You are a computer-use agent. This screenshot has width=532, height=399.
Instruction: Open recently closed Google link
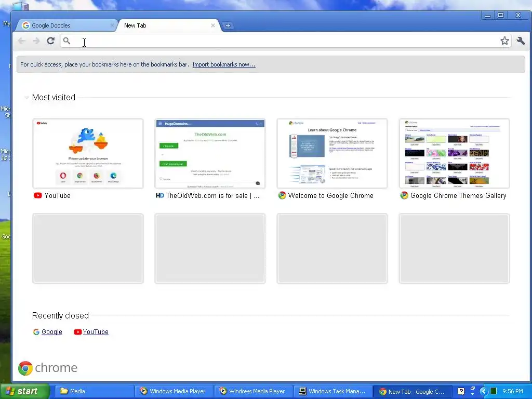click(51, 332)
